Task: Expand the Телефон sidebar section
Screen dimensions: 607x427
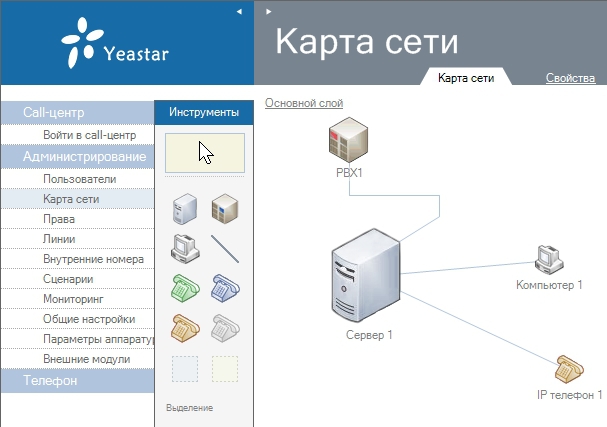Action: [50, 381]
